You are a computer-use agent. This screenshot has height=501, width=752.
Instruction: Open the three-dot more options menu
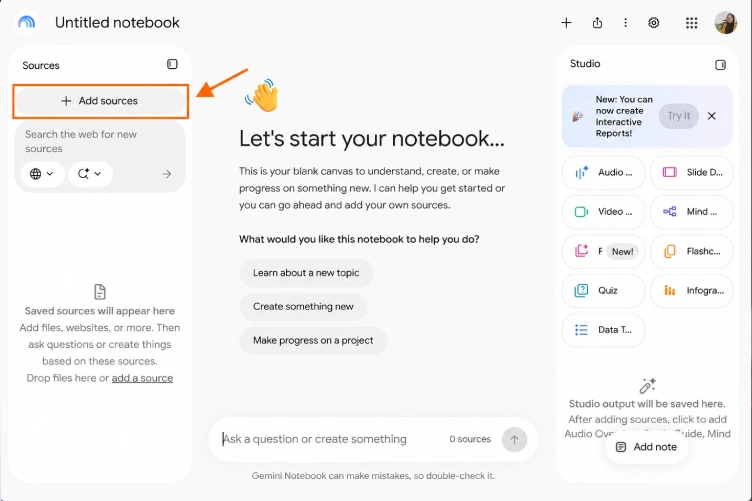click(x=625, y=23)
